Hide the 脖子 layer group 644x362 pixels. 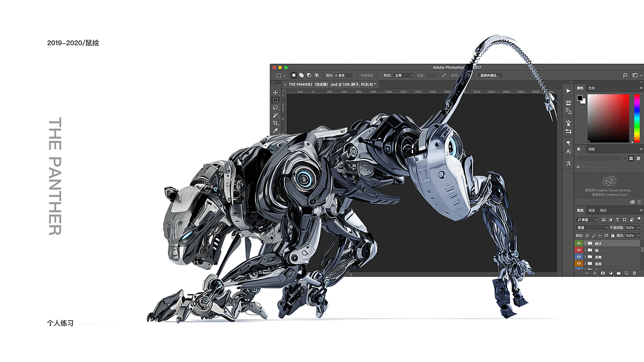[579, 243]
